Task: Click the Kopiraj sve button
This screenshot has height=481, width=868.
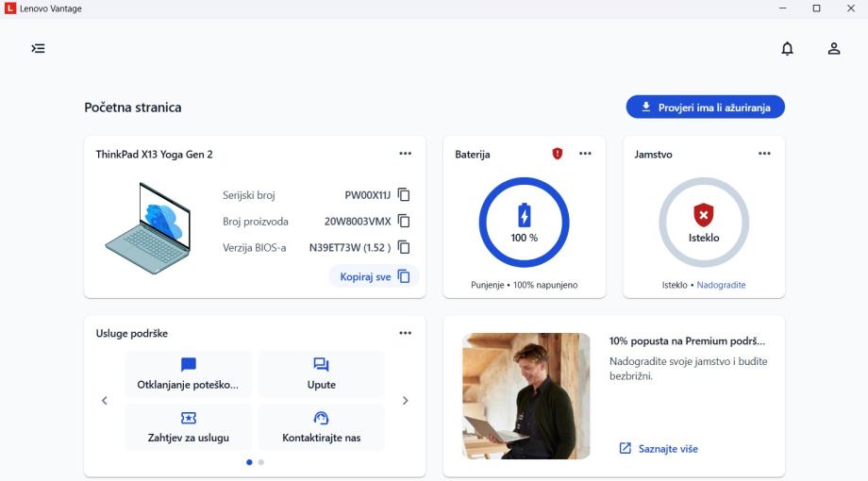Action: (374, 276)
